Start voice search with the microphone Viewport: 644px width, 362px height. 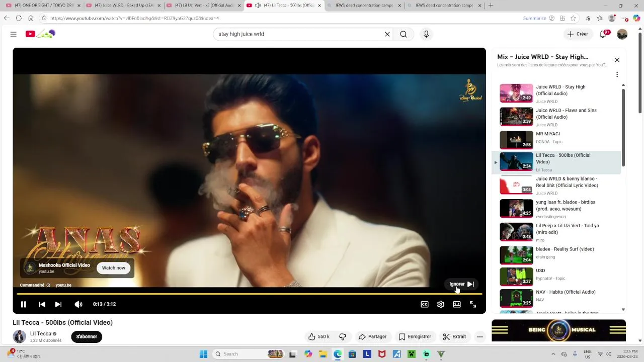426,34
